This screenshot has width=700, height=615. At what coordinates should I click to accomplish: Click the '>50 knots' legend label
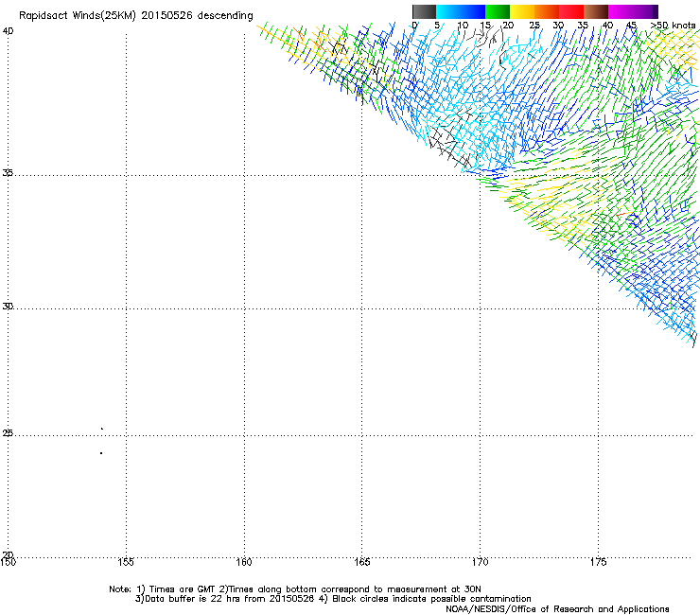tap(674, 26)
